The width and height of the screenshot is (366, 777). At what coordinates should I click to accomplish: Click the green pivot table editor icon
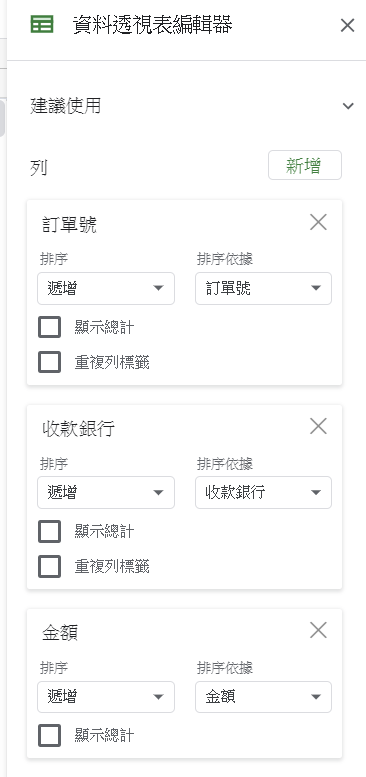[x=42, y=24]
